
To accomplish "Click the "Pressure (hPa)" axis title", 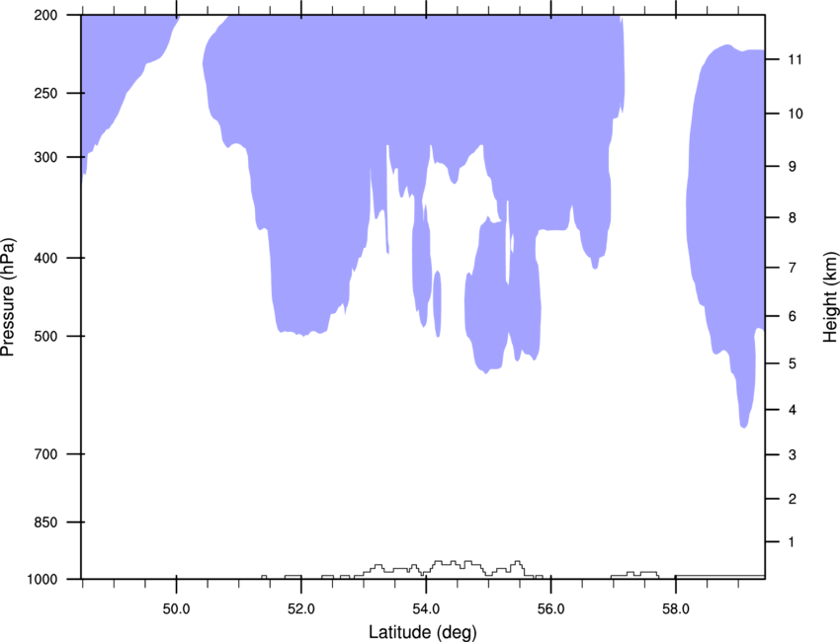I will point(8,297).
